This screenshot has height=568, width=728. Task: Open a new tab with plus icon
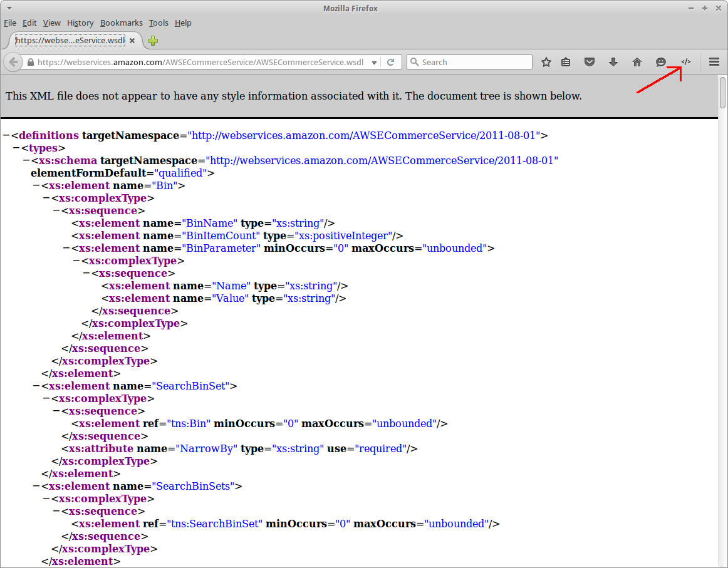click(153, 41)
